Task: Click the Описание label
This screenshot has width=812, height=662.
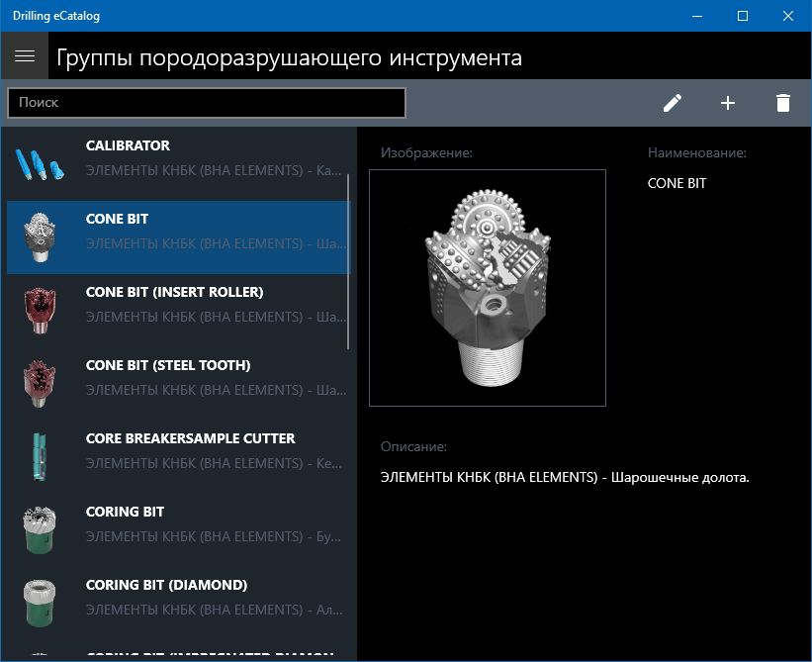Action: tap(413, 446)
